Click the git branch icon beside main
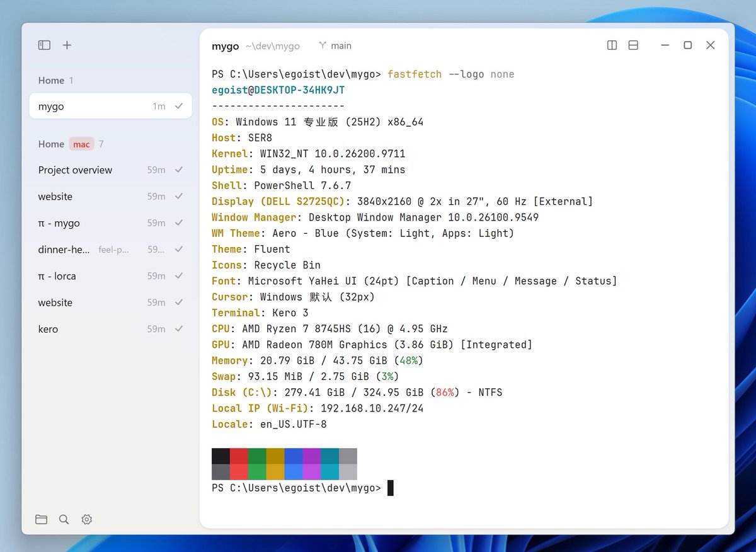Screen dimensions: 756x552 tap(323, 45)
